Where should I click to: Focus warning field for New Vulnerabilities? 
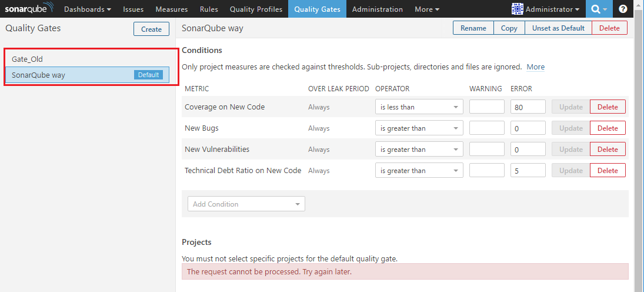point(487,150)
